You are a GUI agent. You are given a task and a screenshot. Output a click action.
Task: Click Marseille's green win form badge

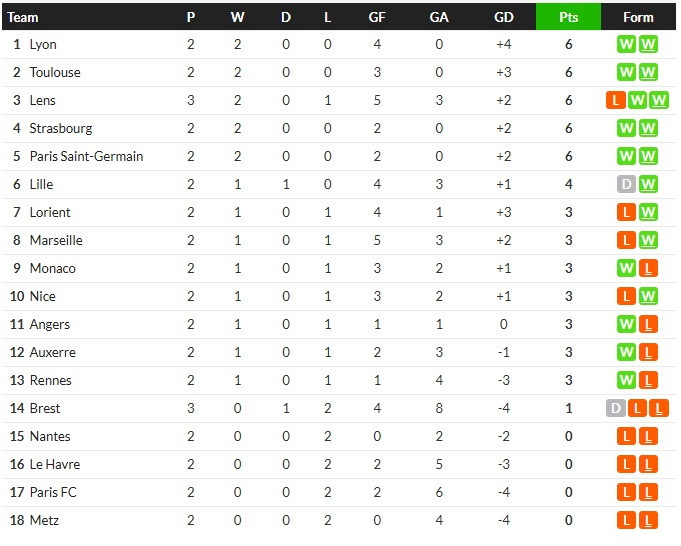(x=648, y=240)
